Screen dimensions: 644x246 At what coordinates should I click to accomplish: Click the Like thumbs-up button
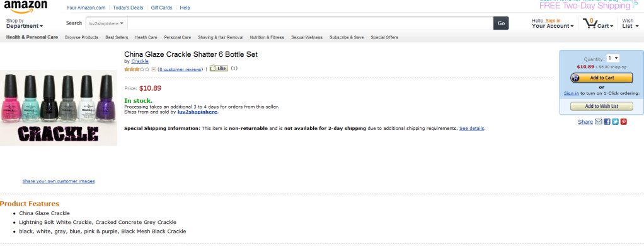pos(219,68)
